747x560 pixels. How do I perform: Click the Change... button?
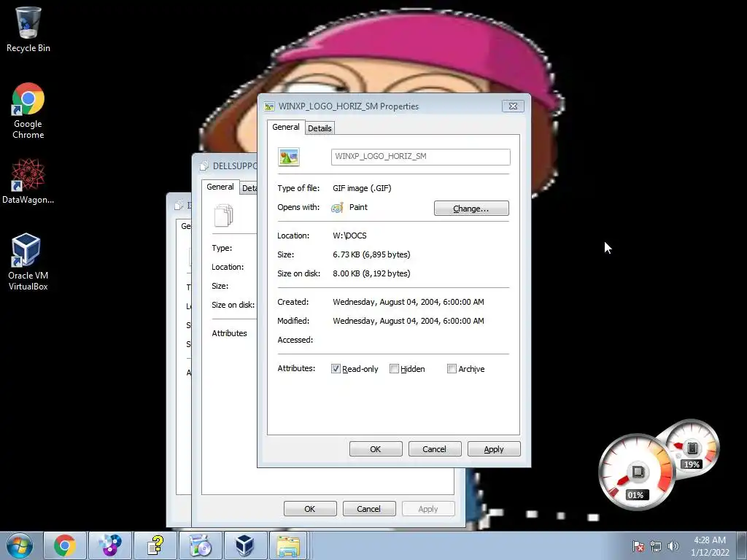[x=471, y=208]
